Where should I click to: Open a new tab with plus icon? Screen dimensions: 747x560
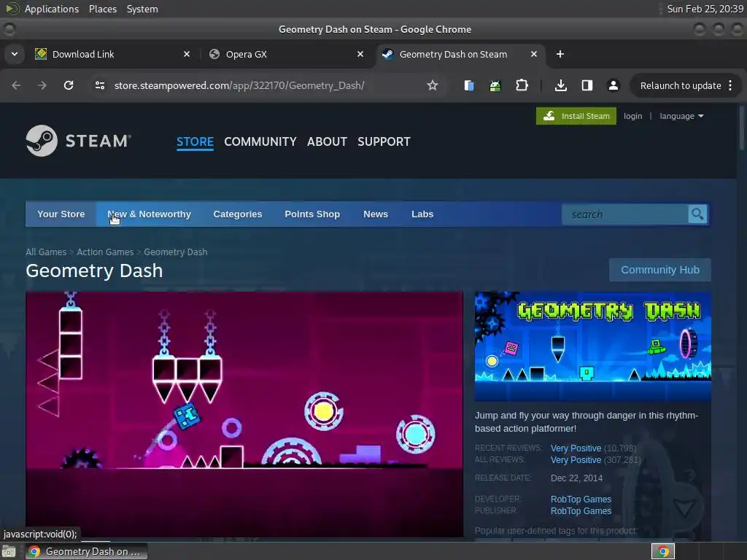560,54
